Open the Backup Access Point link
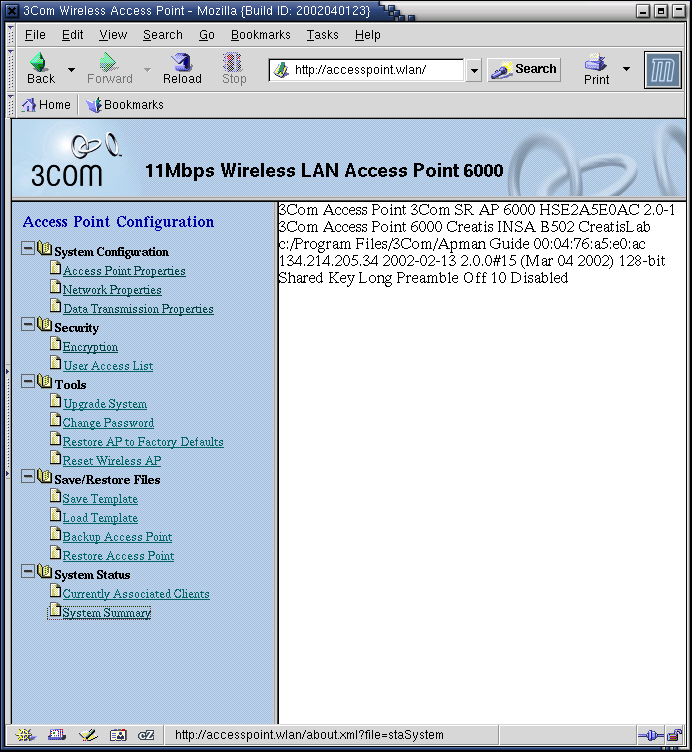 click(x=117, y=537)
